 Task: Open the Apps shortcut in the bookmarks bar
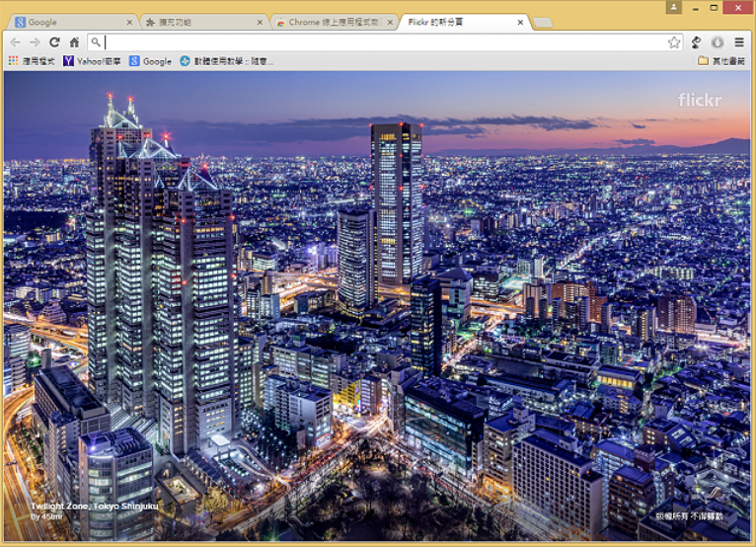(x=32, y=61)
